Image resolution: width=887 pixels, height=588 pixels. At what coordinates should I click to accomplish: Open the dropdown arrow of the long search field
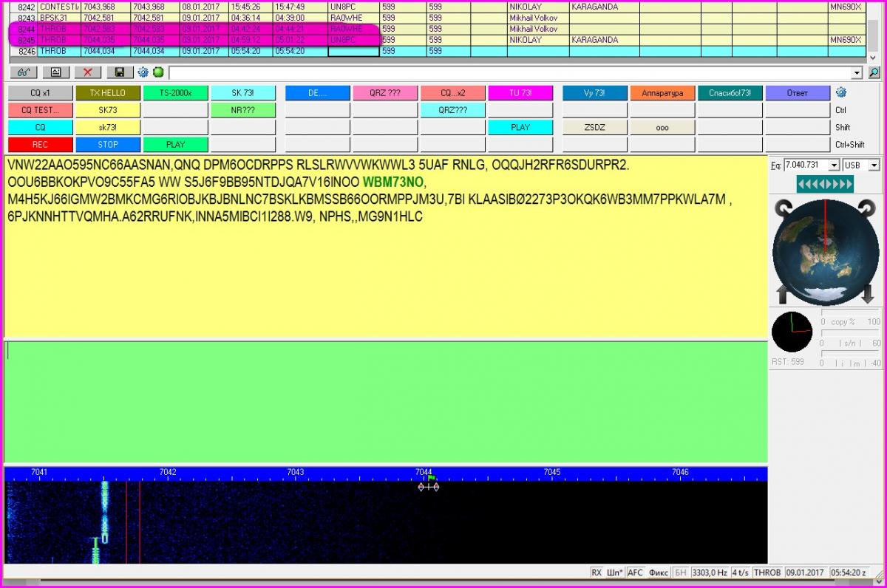coord(857,73)
